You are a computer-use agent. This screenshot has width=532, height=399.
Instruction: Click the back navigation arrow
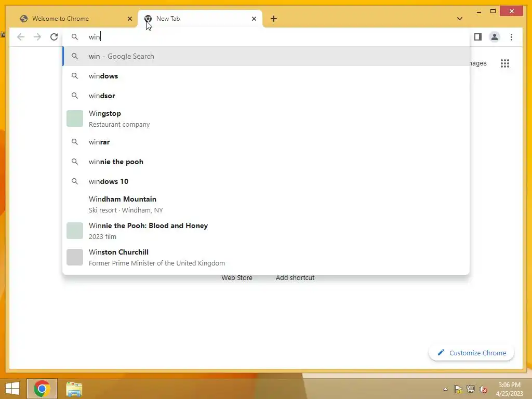21,37
